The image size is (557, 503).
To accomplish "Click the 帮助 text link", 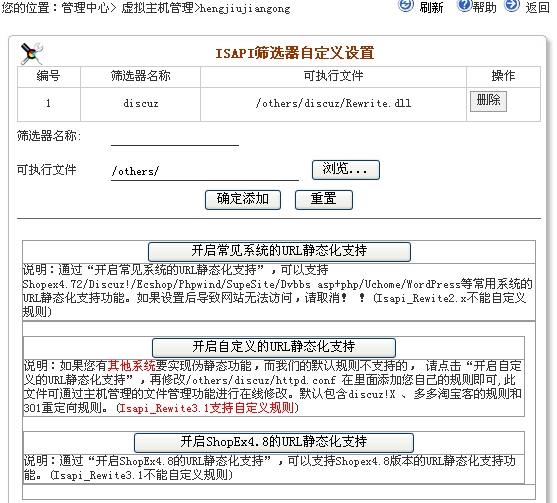I will [484, 7].
